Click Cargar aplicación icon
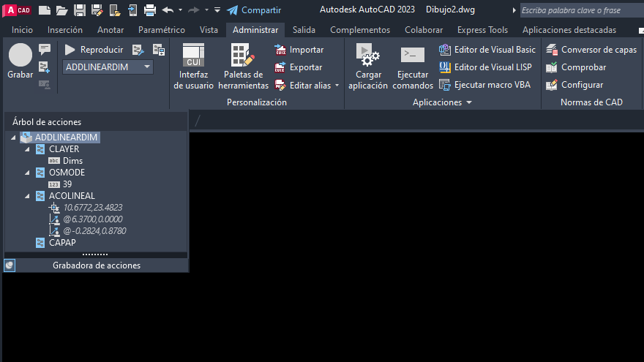Screen dimensions: 644x362 [x=368, y=66]
